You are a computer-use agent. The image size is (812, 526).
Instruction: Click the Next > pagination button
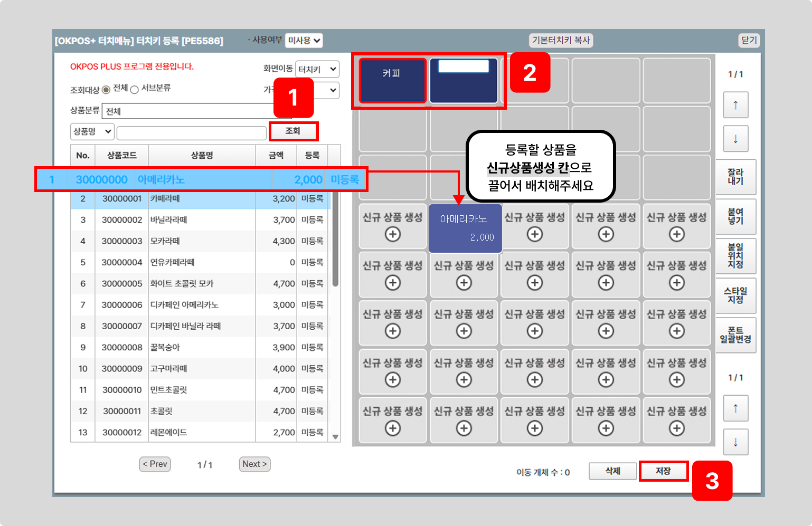click(254, 464)
